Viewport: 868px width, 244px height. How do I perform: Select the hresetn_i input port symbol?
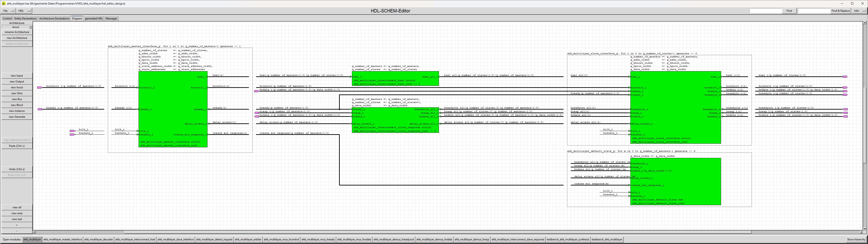point(72,134)
